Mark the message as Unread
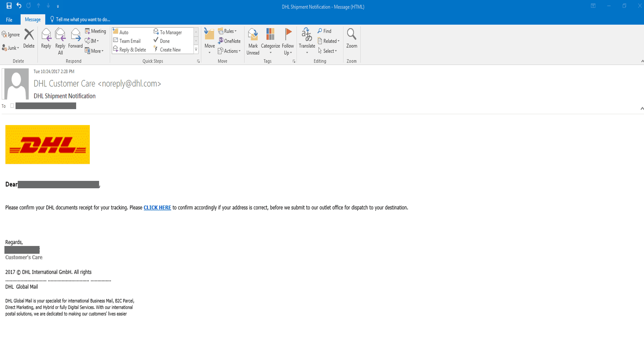The image size is (644, 344). click(x=253, y=41)
